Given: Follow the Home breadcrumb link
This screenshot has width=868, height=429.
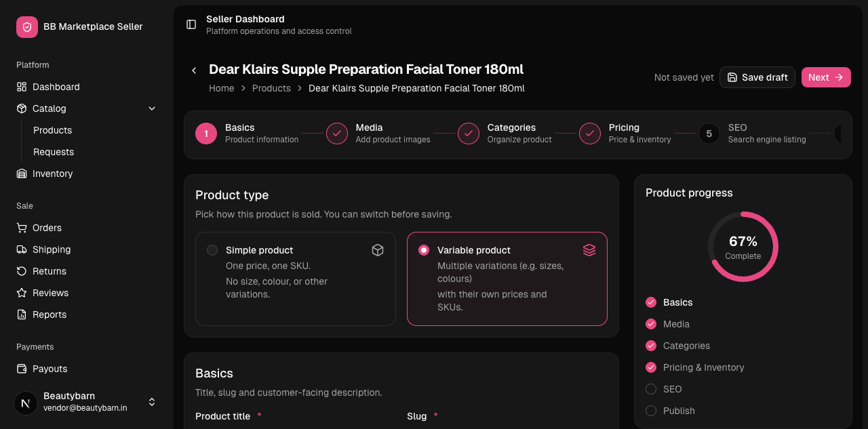Looking at the screenshot, I should coord(222,88).
